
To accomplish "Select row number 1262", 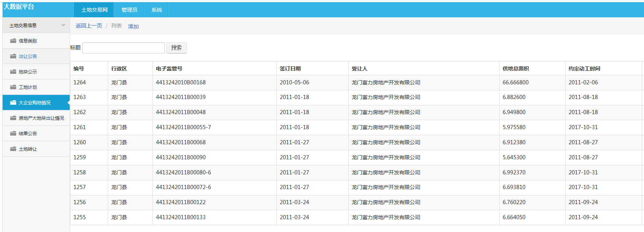I will [79, 112].
